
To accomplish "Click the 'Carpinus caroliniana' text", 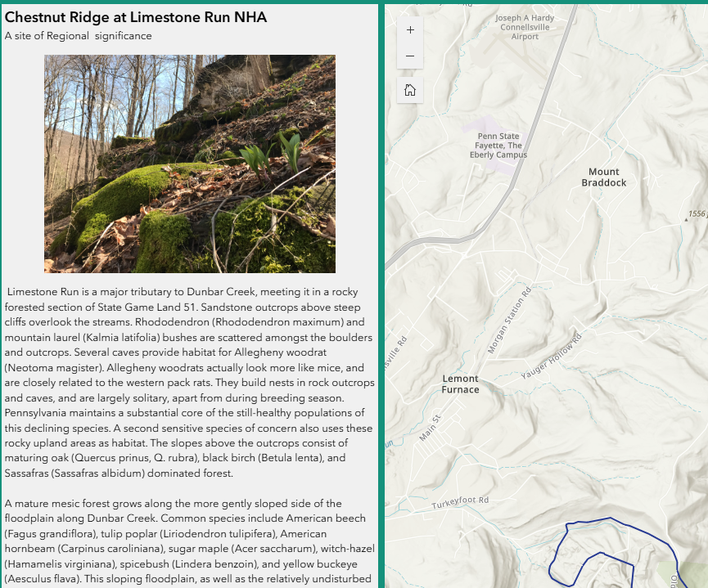I will (110, 549).
